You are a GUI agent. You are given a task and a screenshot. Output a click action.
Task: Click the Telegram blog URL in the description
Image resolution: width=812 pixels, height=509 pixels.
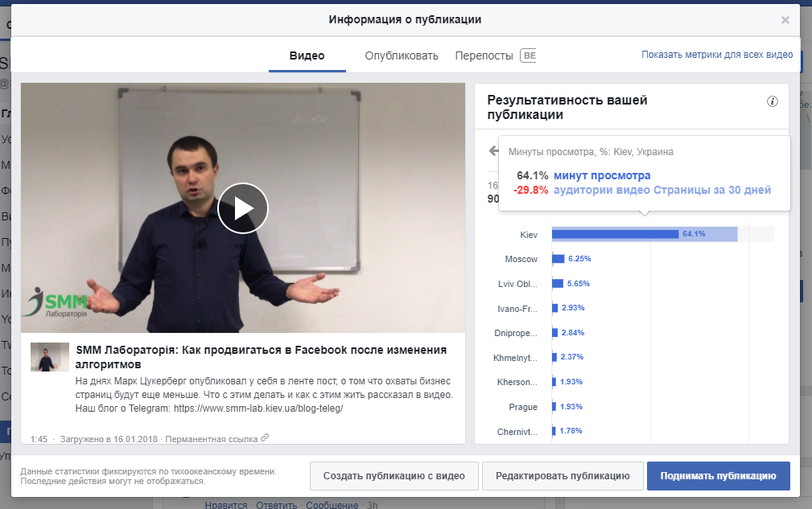point(258,408)
